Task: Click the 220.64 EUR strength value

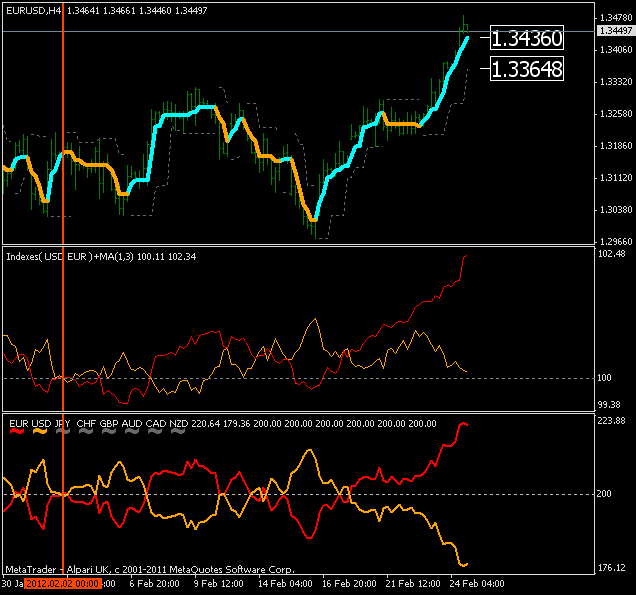Action: (206, 424)
